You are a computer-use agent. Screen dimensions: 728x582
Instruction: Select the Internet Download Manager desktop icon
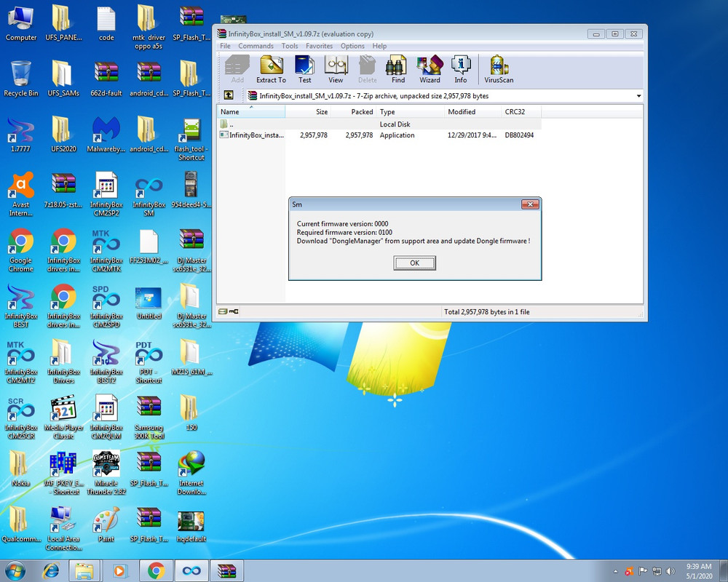coord(191,472)
